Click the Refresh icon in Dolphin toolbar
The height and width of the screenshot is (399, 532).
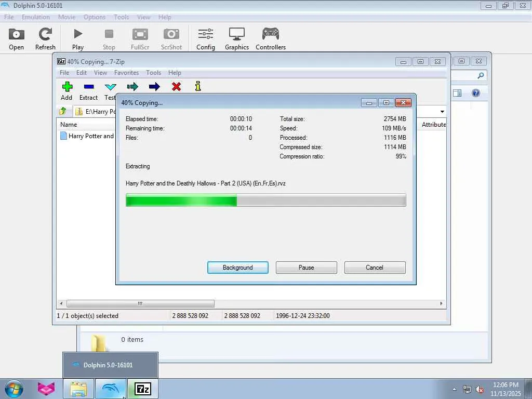pyautogui.click(x=45, y=38)
